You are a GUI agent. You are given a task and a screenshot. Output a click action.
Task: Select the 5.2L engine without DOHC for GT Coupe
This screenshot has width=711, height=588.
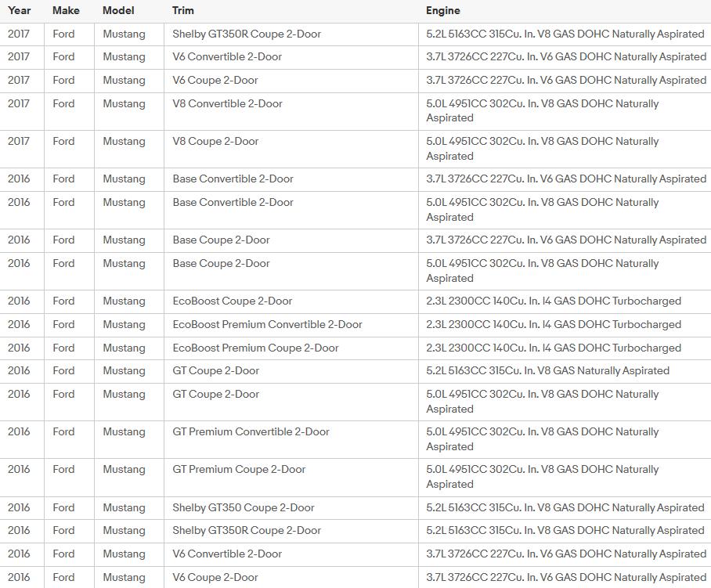(547, 370)
